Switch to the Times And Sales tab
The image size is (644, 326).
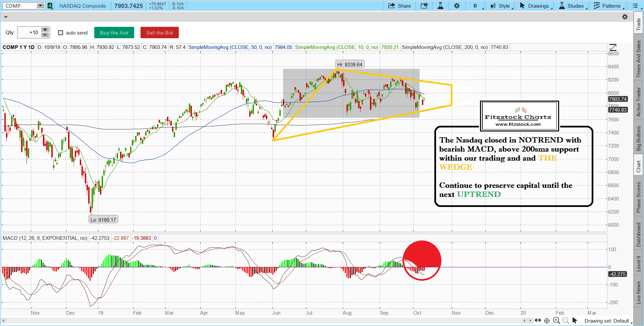(638, 59)
